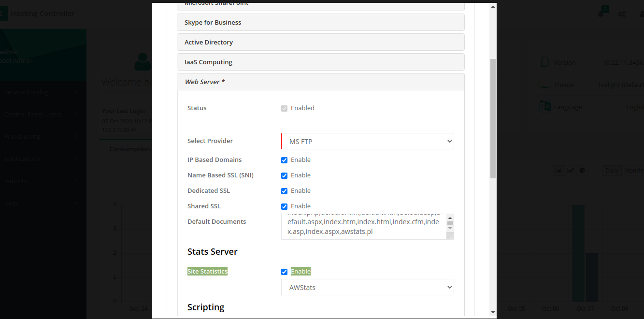Switch to bar chart view icon
Viewport: 644px width, 319px height.
[558, 170]
